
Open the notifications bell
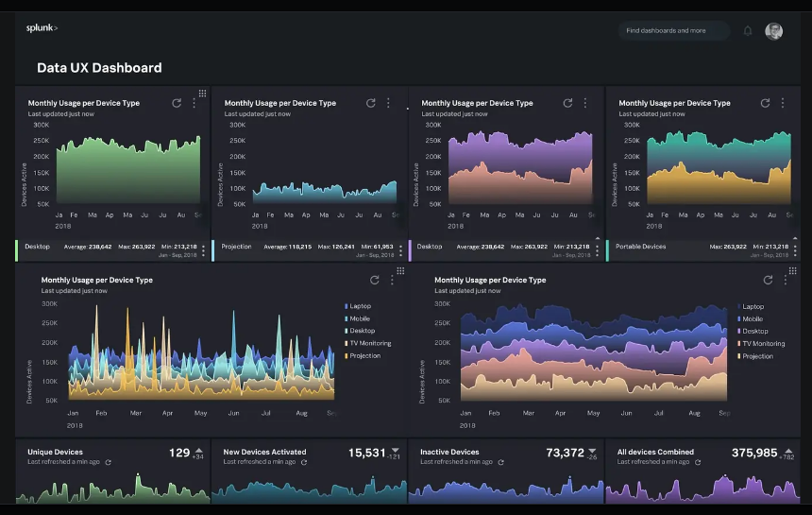tap(748, 31)
